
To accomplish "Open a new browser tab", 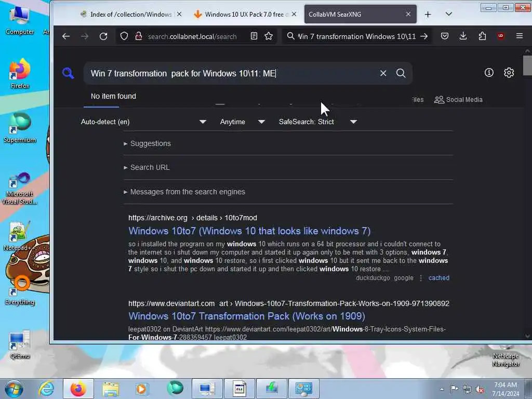I will click(x=428, y=14).
